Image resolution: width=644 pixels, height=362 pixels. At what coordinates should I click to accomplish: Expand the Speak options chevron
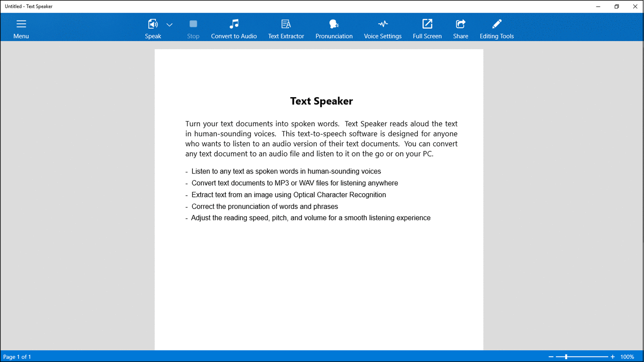point(170,25)
